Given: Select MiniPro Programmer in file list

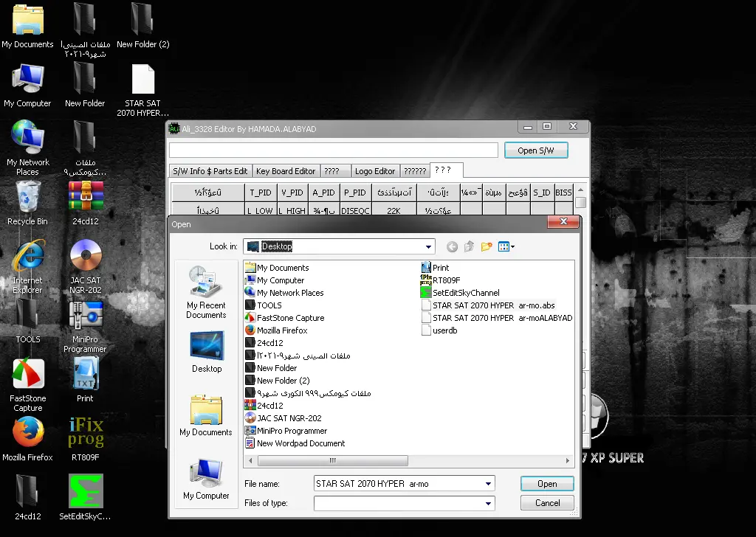Looking at the screenshot, I should point(286,431).
